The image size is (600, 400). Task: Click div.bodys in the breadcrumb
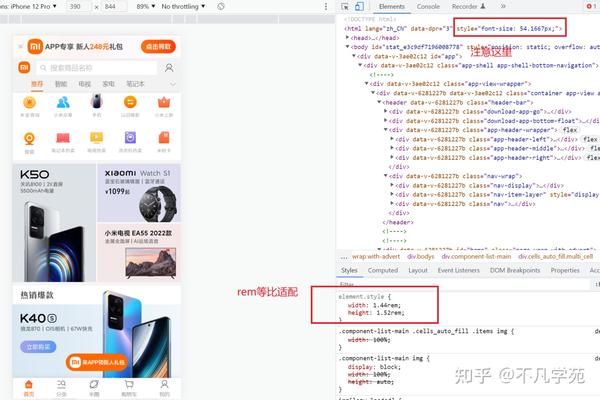421,256
